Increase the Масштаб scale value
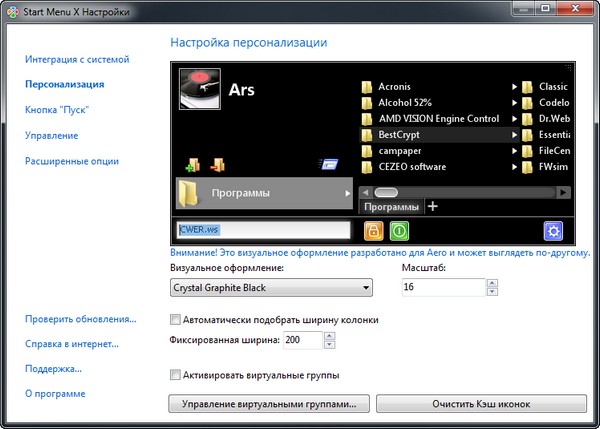Image resolution: width=600 pixels, height=429 pixels. coord(491,283)
